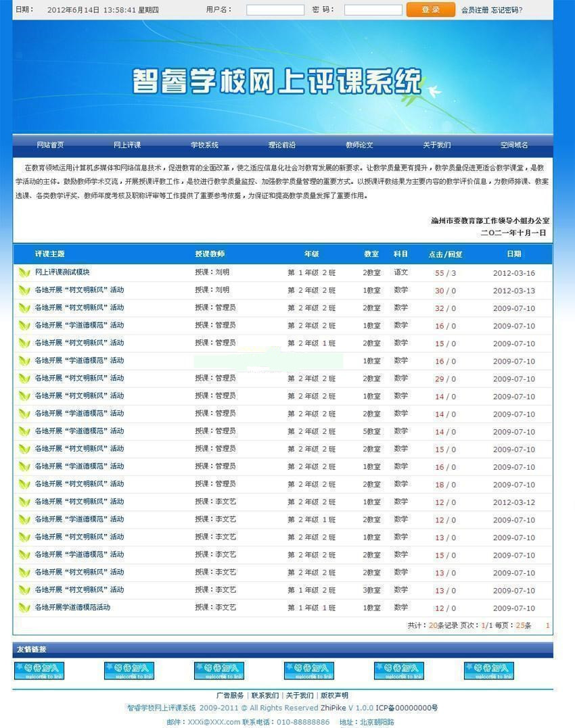This screenshot has height=728, width=575.
Task: Open the 网上评课 navigation menu
Action: [x=127, y=145]
